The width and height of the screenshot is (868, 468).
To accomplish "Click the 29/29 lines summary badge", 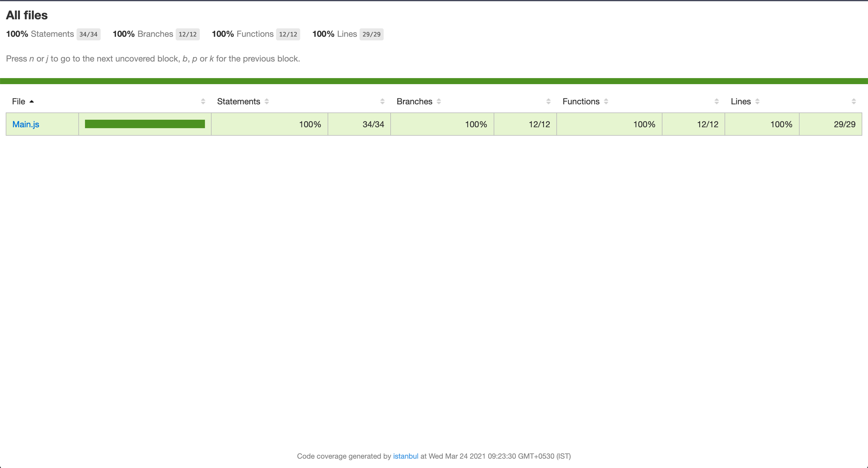I will pyautogui.click(x=371, y=34).
